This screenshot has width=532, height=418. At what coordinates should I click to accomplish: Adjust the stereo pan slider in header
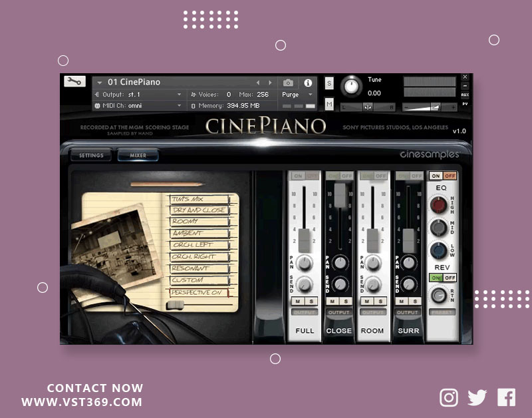(x=368, y=107)
